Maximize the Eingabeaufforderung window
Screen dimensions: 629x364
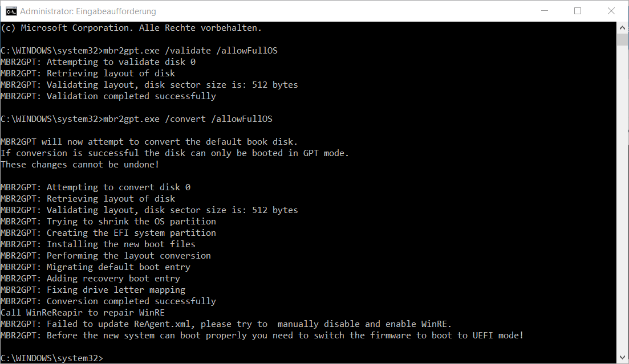(x=578, y=11)
